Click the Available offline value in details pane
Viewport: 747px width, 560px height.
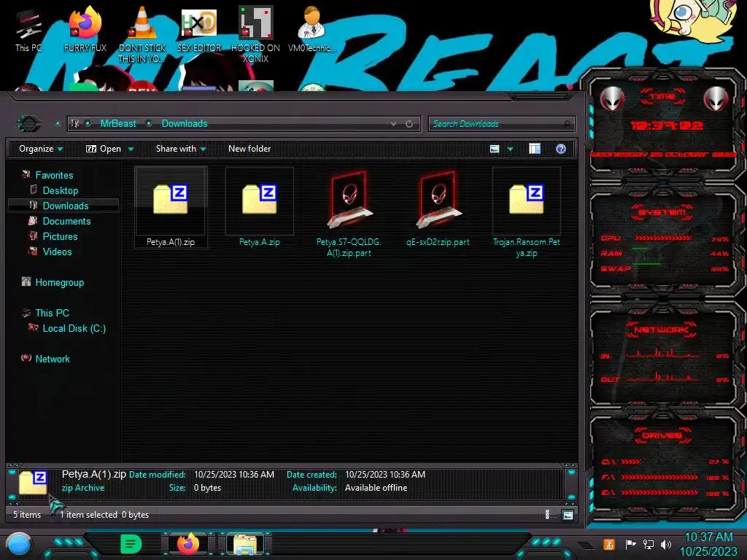coord(376,488)
